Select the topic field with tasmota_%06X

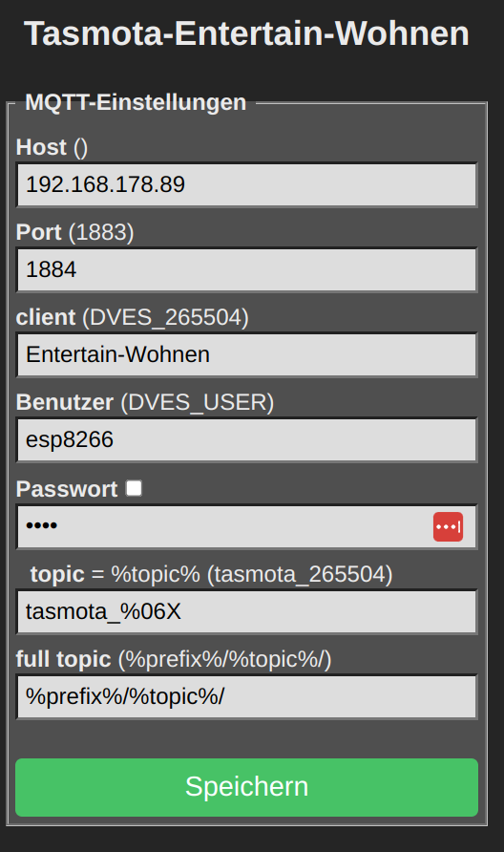point(247,612)
